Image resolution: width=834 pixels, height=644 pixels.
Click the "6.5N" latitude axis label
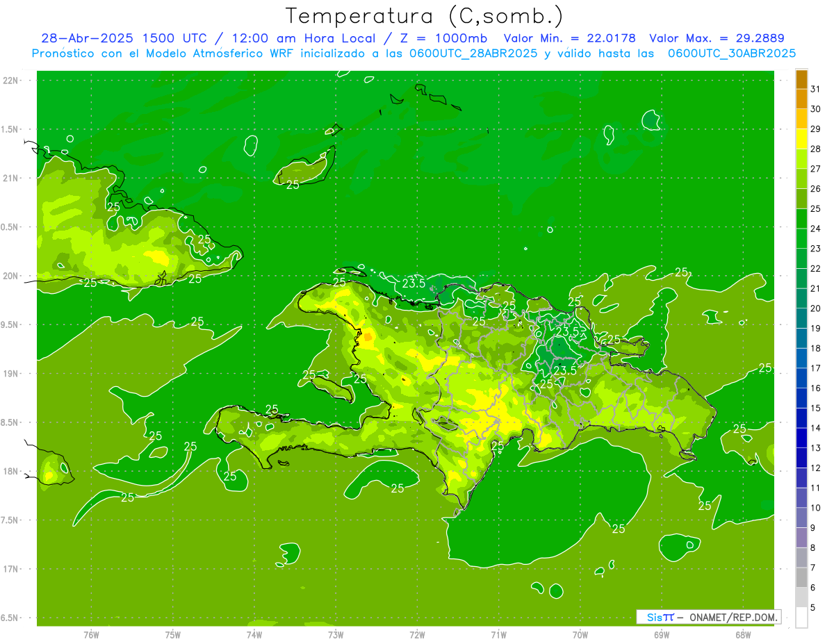click(10, 618)
